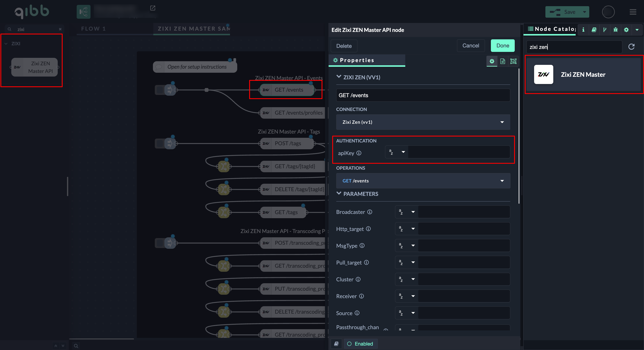Open flow in new window icon
The height and width of the screenshot is (350, 644).
(152, 8)
